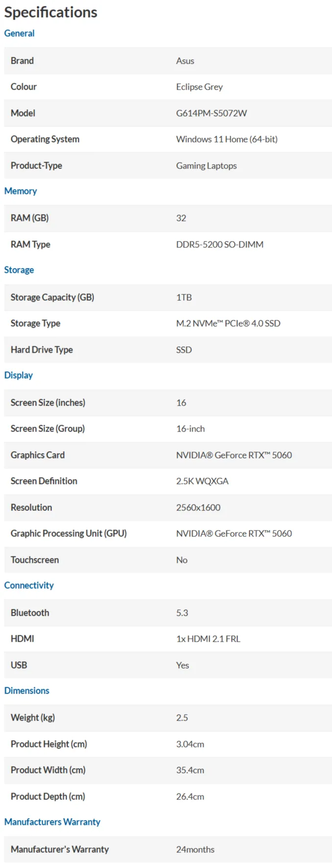This screenshot has width=332, height=868.
Task: Click the General section heading
Action: pos(19,33)
